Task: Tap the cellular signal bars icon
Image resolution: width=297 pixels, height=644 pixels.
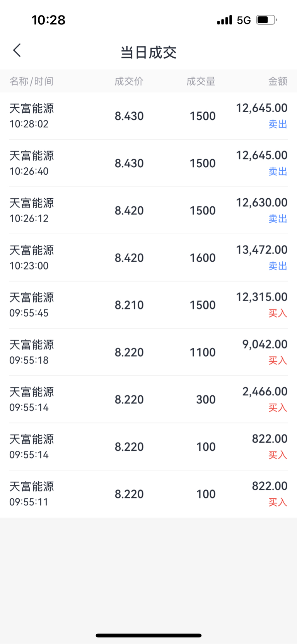Action: point(225,20)
